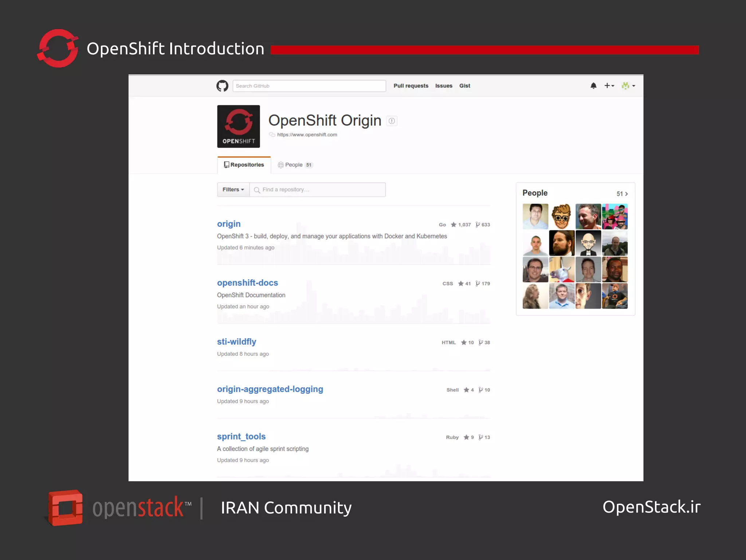Click the fork count 179 for openshift-docs
The image size is (746, 560).
[x=483, y=283]
